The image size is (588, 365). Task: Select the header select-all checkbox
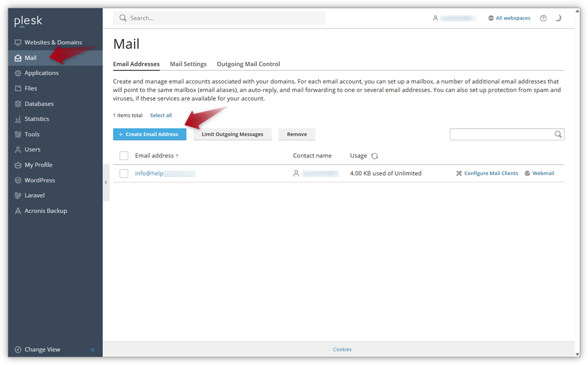click(123, 155)
